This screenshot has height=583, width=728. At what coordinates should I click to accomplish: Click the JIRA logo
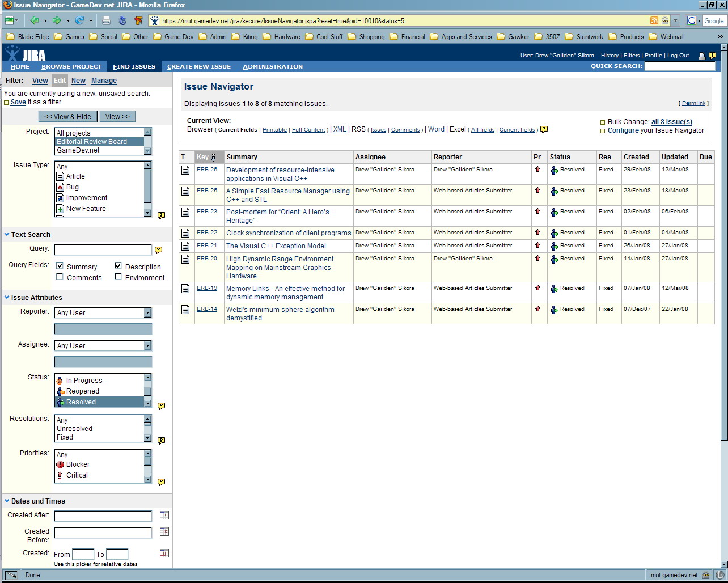[x=25, y=53]
